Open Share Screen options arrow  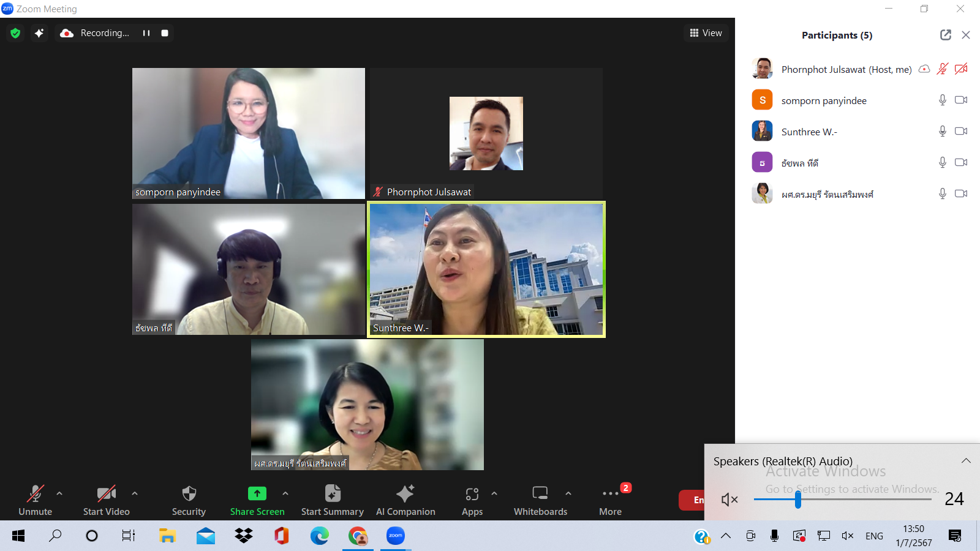coord(285,493)
